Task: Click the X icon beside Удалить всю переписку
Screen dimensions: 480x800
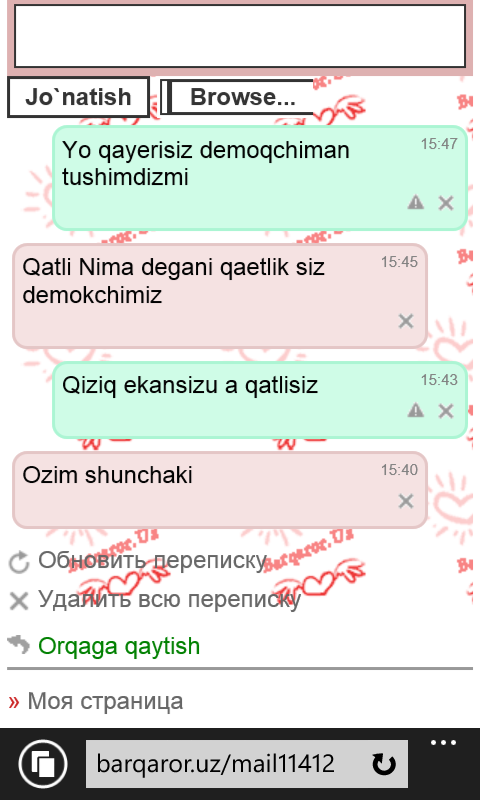Action: pos(19,601)
